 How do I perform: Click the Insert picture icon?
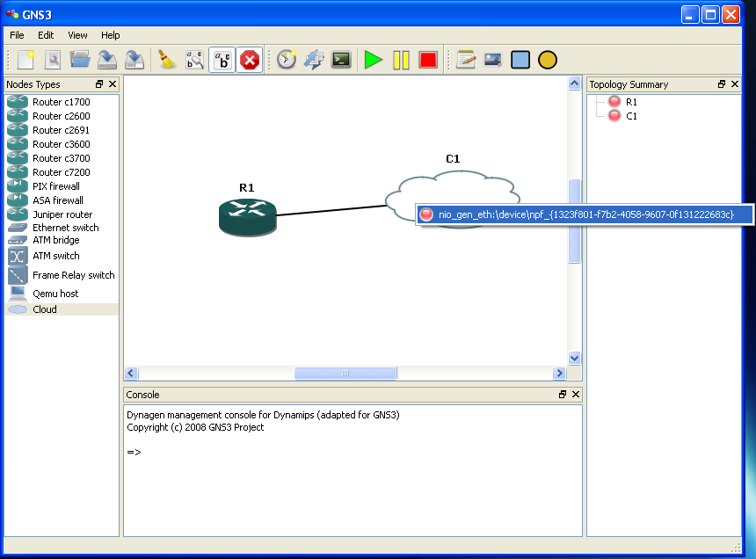[x=493, y=61]
